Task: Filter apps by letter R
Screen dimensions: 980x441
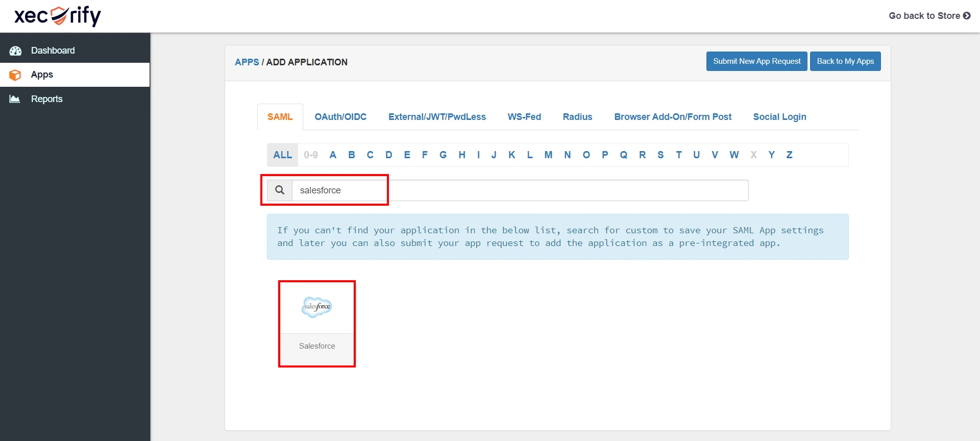Action: (x=643, y=155)
